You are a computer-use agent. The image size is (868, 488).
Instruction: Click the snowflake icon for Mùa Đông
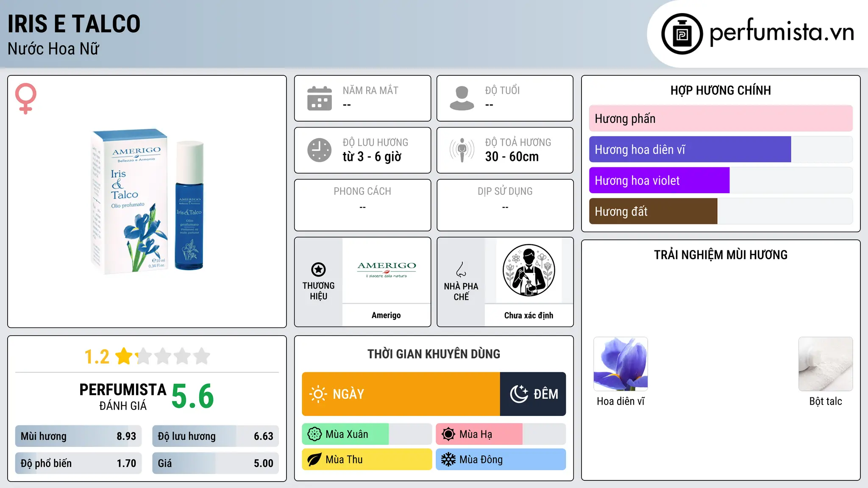(448, 460)
